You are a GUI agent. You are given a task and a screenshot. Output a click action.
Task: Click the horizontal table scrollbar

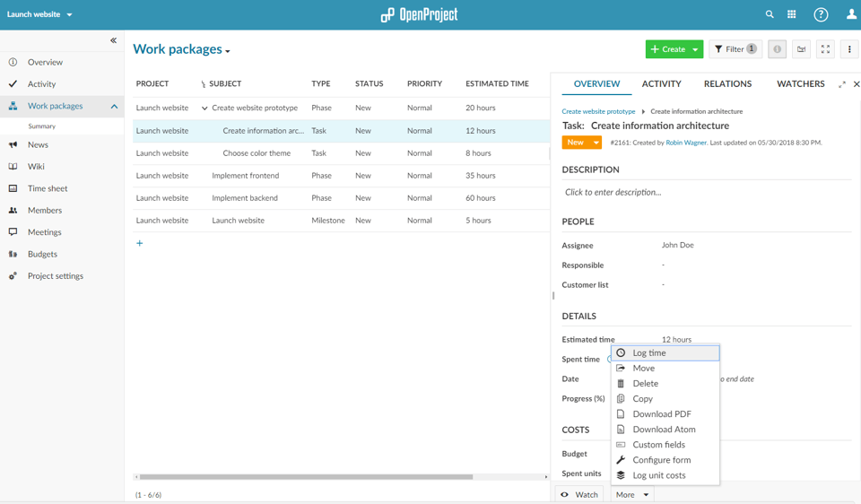(305, 477)
